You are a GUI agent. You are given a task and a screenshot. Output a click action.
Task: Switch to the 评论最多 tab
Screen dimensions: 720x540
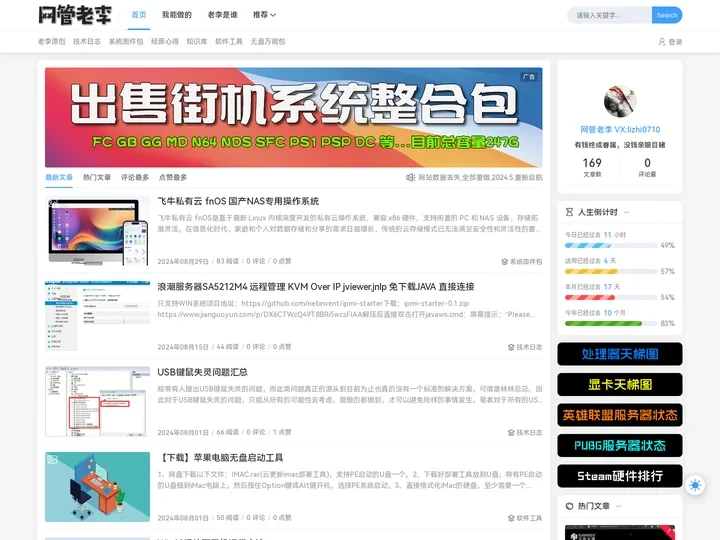point(135,177)
